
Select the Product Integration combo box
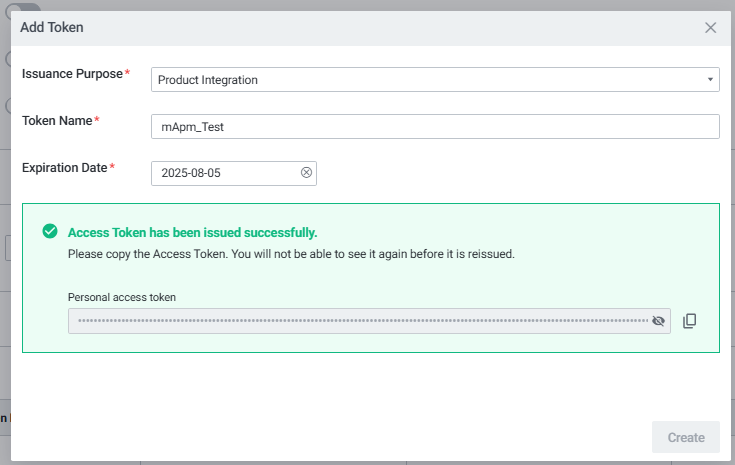(430, 80)
